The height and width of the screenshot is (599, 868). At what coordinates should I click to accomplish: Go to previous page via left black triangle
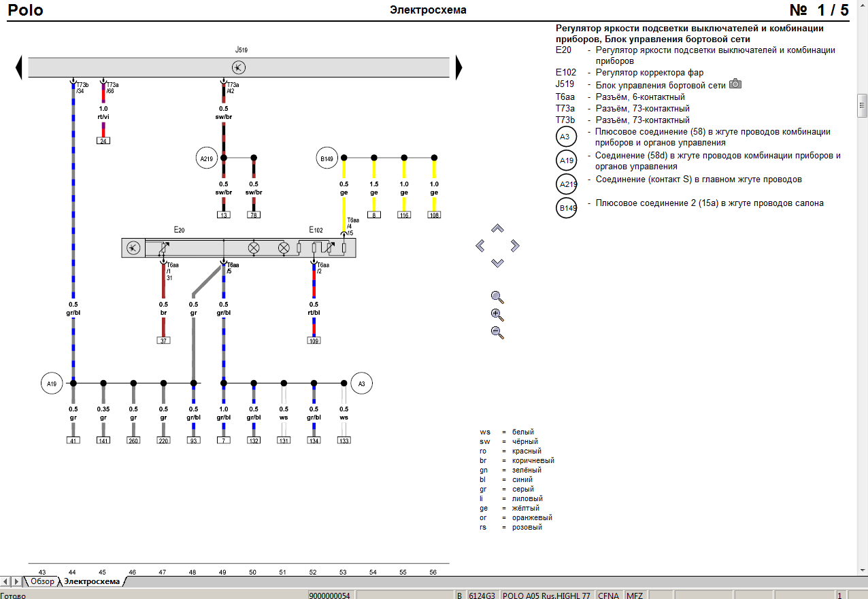[x=19, y=67]
